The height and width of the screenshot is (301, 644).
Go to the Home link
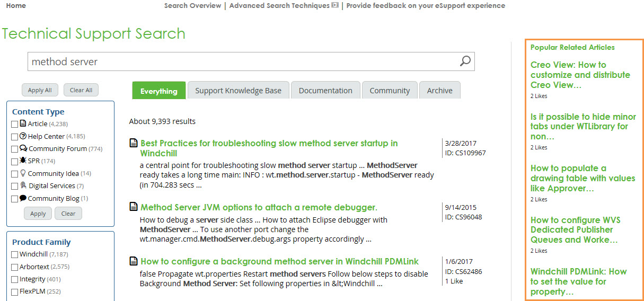point(16,5)
